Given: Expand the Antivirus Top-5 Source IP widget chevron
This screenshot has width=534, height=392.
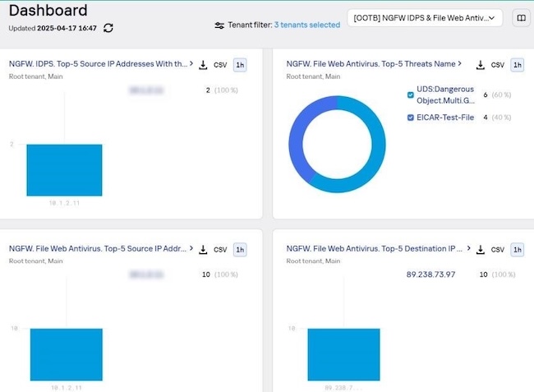Looking at the screenshot, I should [x=191, y=248].
